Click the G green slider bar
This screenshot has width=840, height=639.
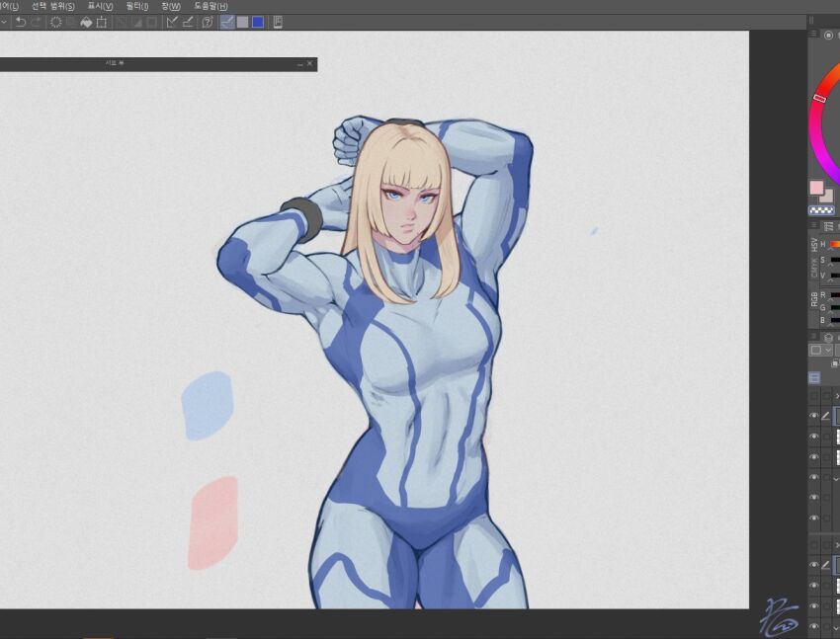click(x=835, y=308)
